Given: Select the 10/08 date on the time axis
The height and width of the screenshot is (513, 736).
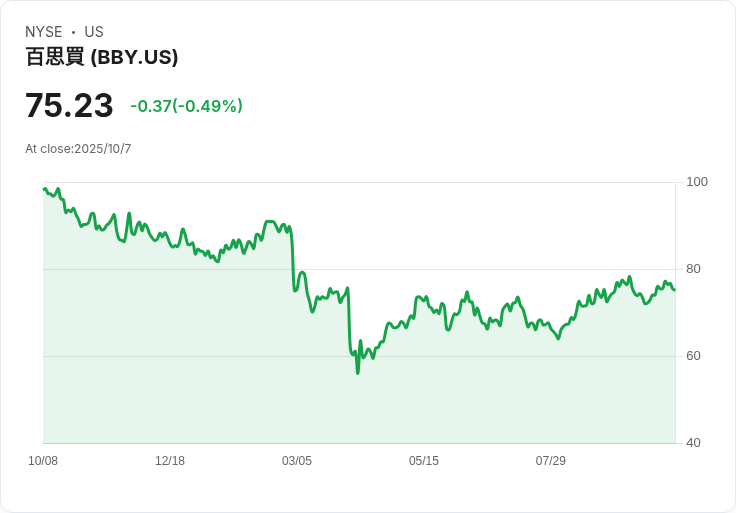Looking at the screenshot, I should 43,461.
